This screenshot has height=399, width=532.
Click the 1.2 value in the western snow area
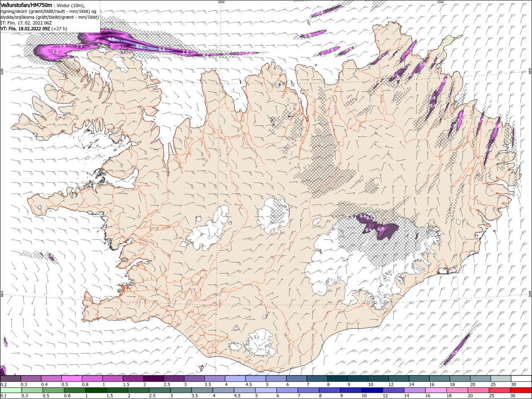tap(55, 52)
